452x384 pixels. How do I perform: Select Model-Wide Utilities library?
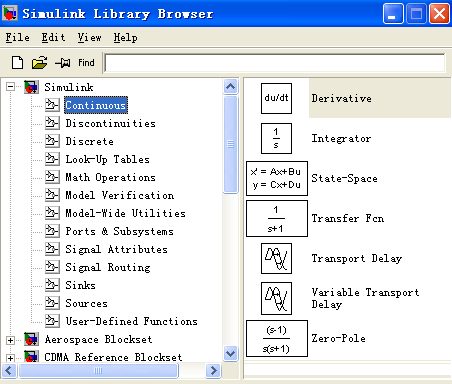coord(125,213)
